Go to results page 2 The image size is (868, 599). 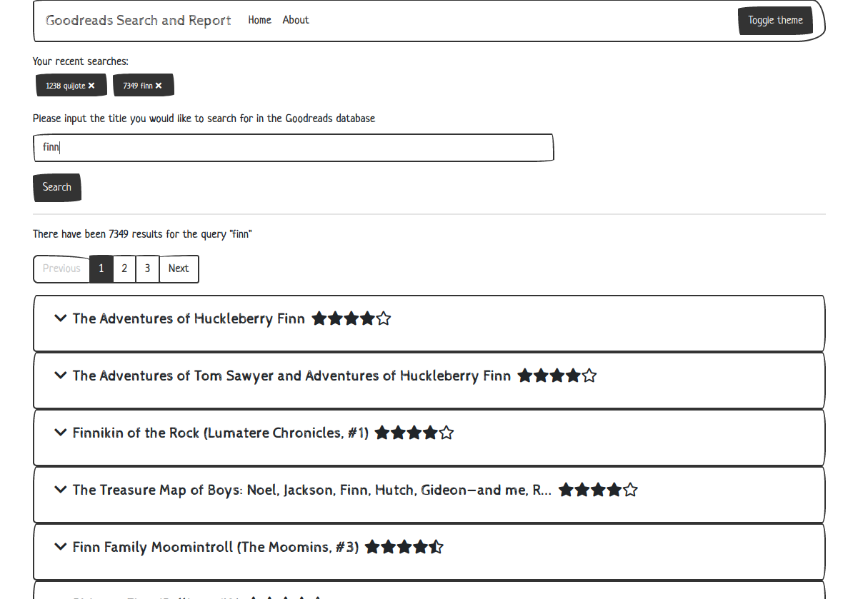click(x=124, y=268)
